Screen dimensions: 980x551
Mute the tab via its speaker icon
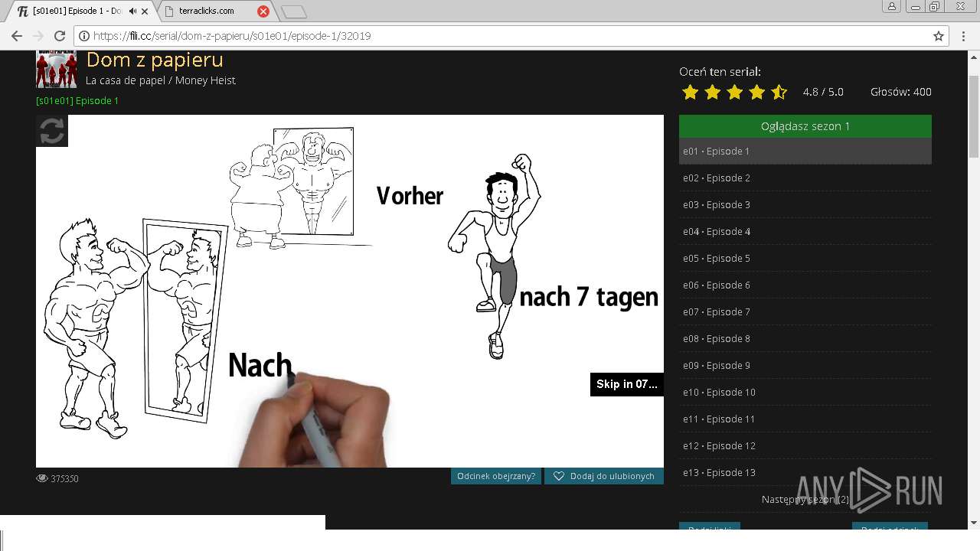132,11
